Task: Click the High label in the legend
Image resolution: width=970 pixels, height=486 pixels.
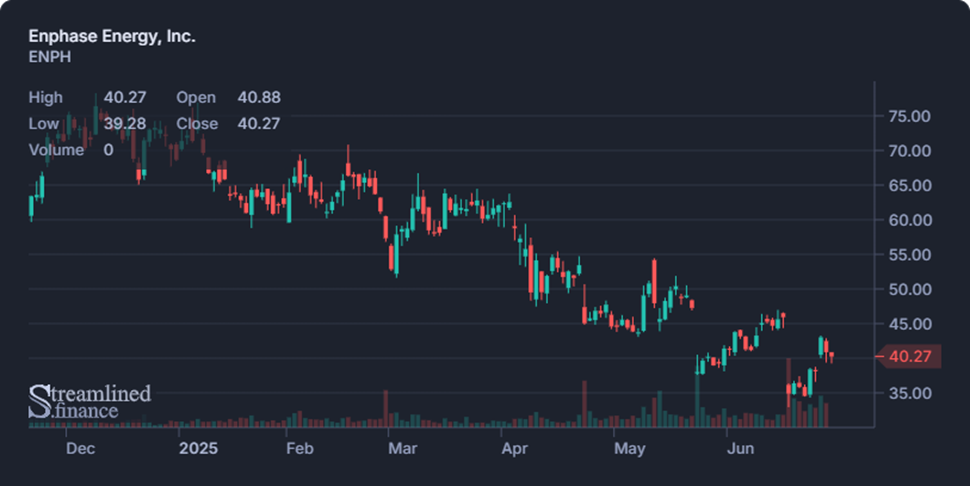Action: click(46, 98)
